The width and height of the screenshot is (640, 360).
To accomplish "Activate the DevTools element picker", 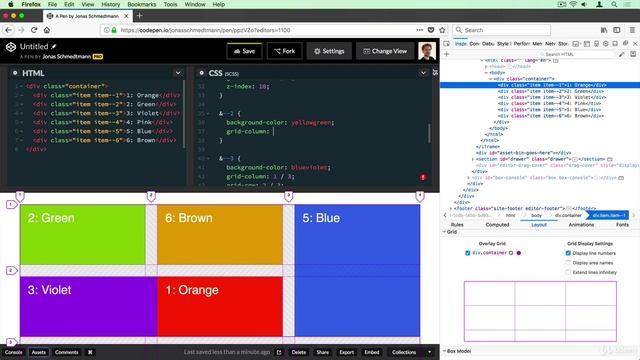I will pyautogui.click(x=447, y=43).
